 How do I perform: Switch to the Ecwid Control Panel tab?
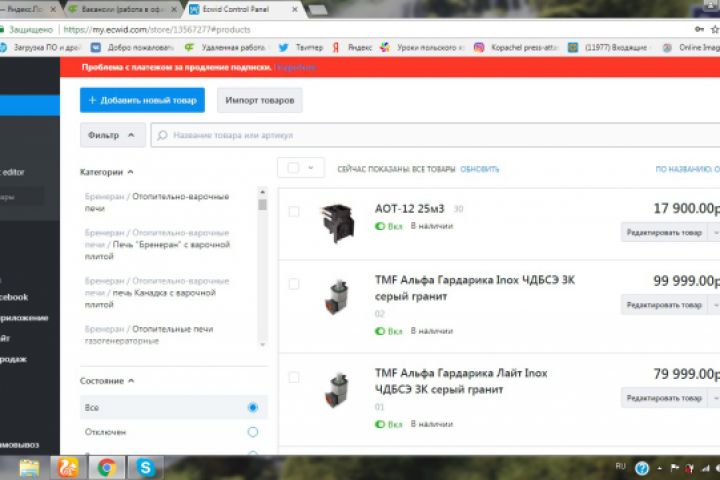point(243,9)
